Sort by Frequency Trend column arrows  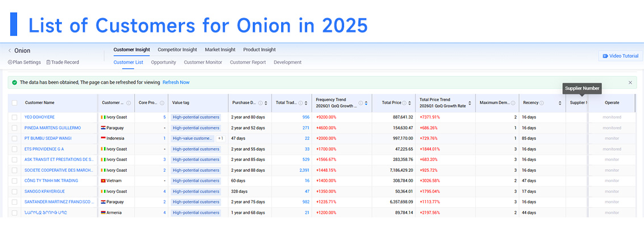coord(366,103)
